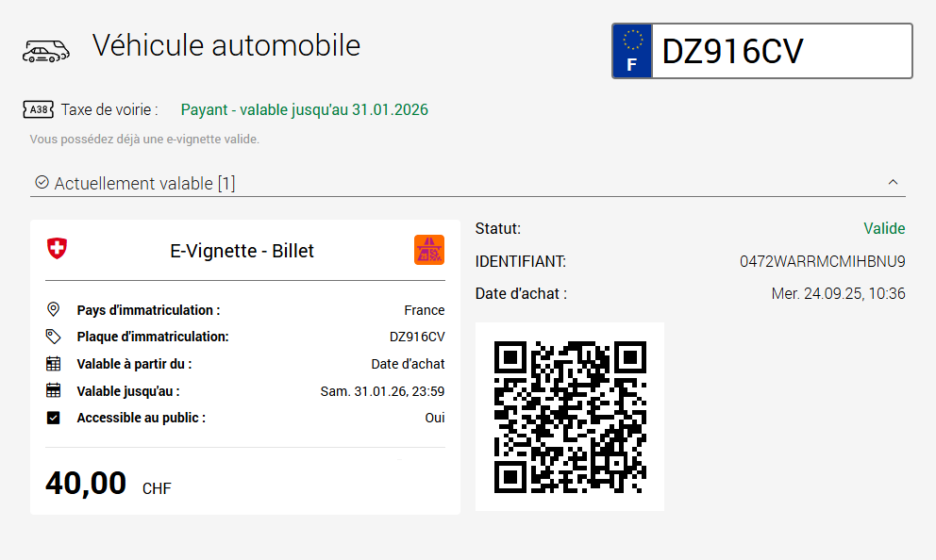Image resolution: width=936 pixels, height=560 pixels.
Task: Click the Swiss shield emblem
Action: 58,249
